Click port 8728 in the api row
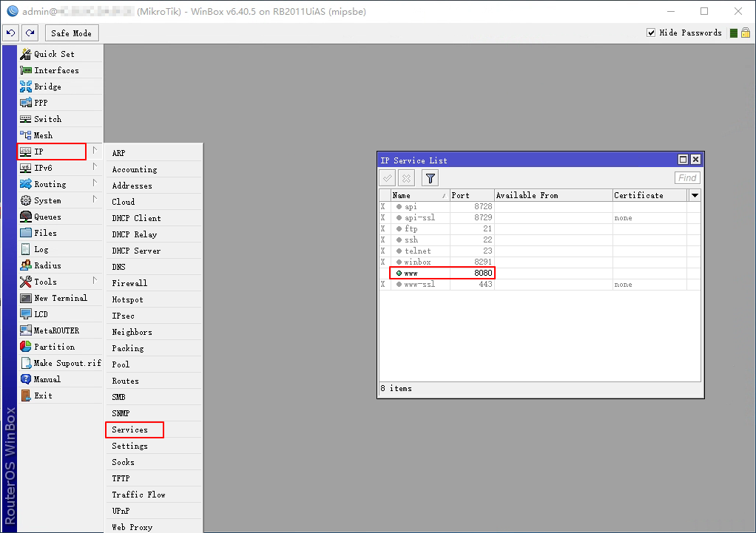This screenshot has width=756, height=533. 482,207
